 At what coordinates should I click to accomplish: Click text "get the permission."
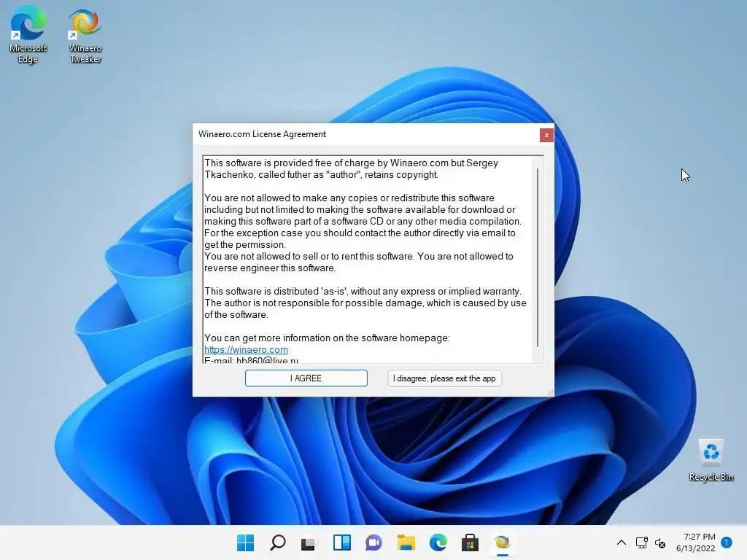(245, 245)
